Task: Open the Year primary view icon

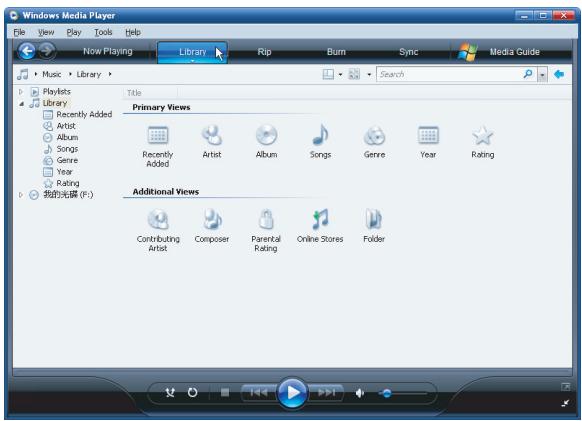Action: (x=428, y=135)
